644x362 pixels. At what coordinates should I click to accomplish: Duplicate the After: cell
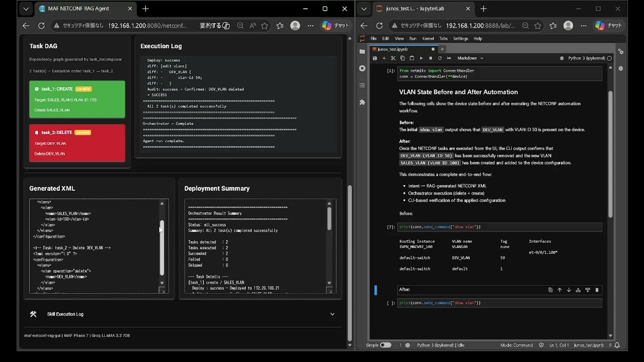point(550,290)
